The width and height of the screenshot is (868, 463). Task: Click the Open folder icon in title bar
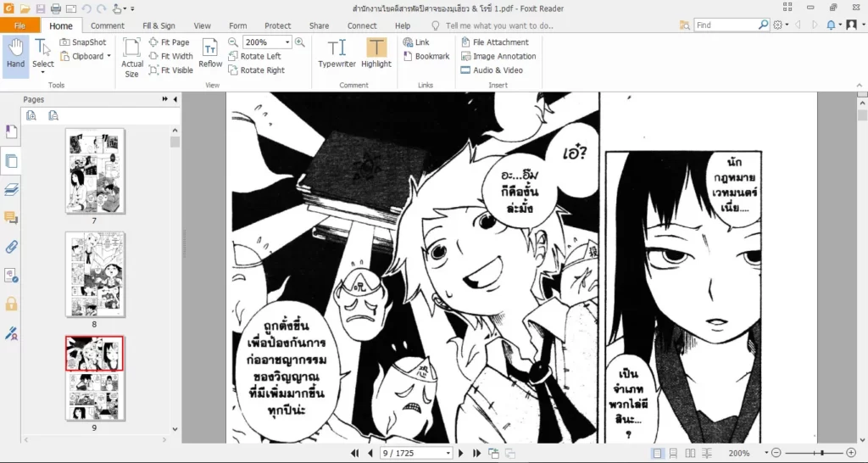[x=25, y=8]
